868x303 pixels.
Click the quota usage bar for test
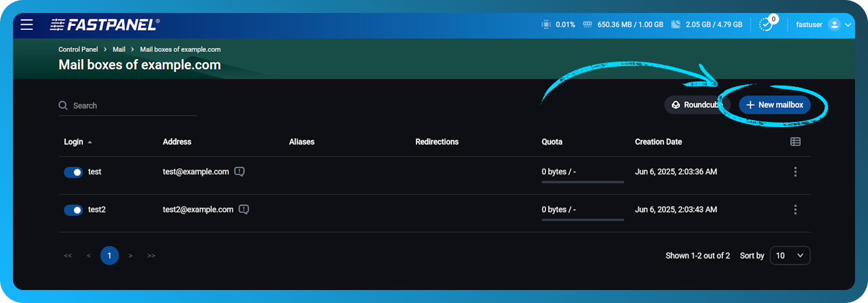(x=582, y=182)
